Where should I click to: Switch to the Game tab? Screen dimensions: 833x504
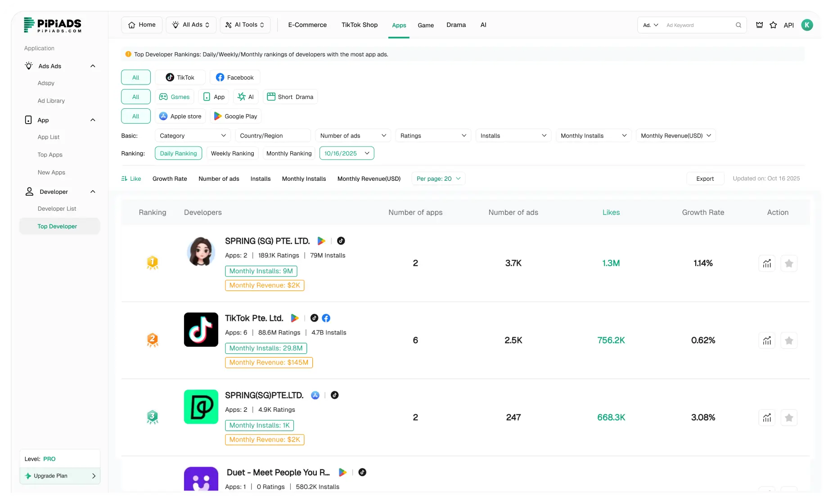tap(426, 25)
